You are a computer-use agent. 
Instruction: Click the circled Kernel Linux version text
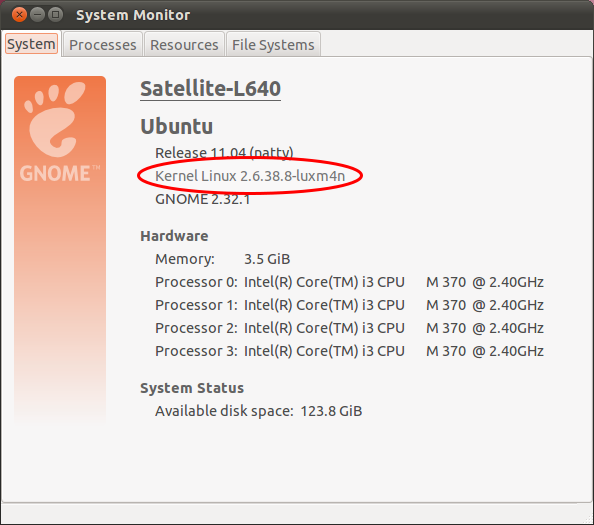coord(250,176)
